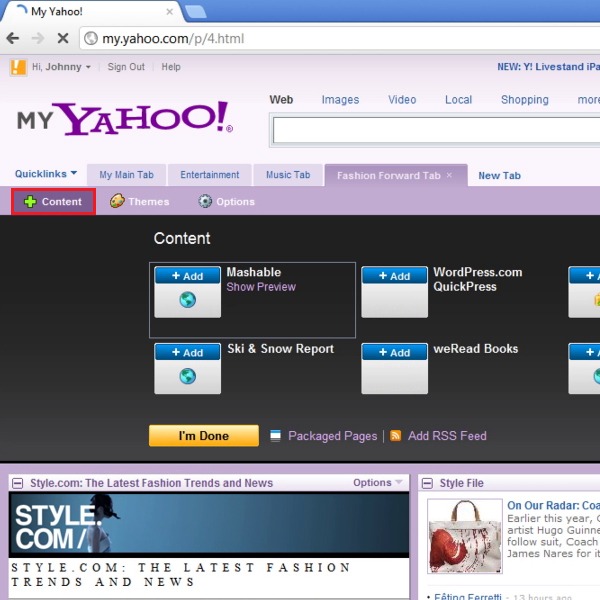Screen dimensions: 600x600
Task: Close the Fashion Forward Tab
Action: pos(449,175)
